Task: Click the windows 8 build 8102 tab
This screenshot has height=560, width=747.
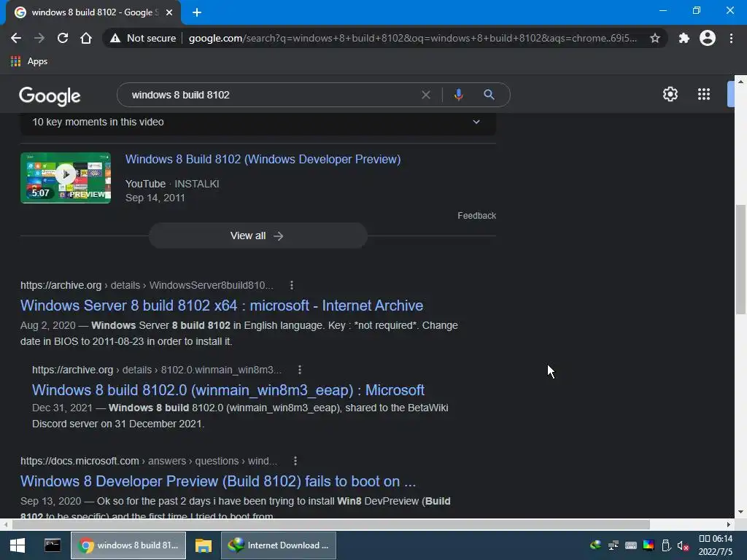Action: tap(93, 12)
